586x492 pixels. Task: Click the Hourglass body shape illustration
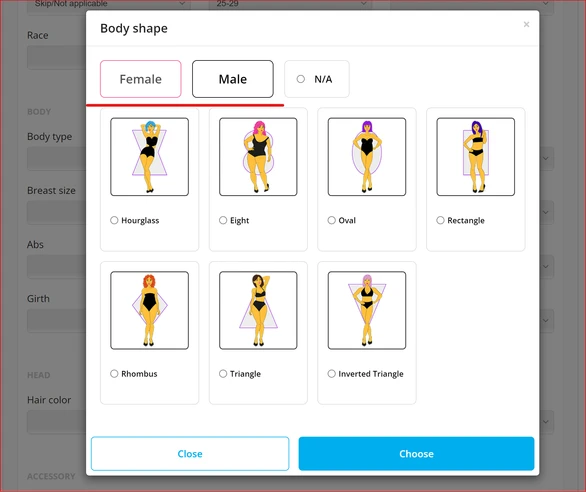149,157
